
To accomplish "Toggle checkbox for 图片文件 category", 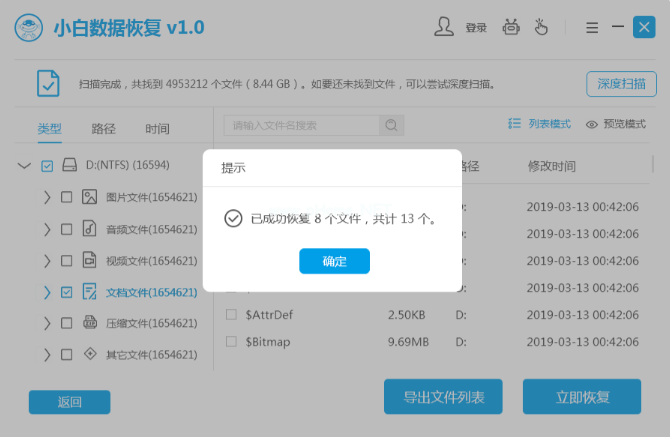I will [x=66, y=198].
